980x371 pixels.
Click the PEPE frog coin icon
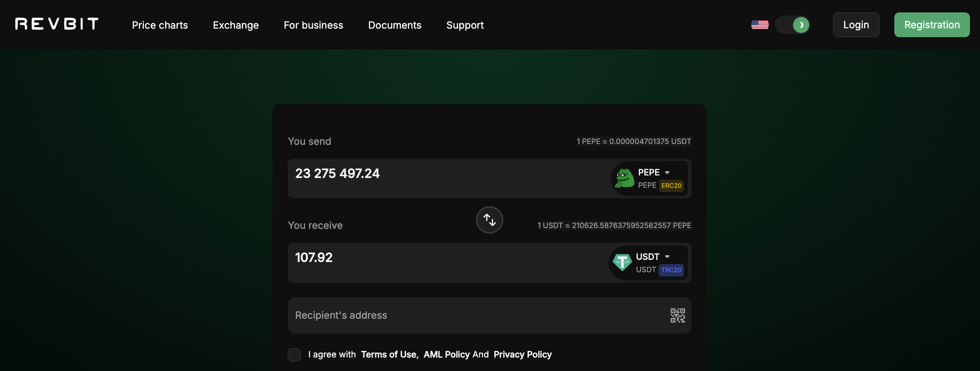click(624, 179)
